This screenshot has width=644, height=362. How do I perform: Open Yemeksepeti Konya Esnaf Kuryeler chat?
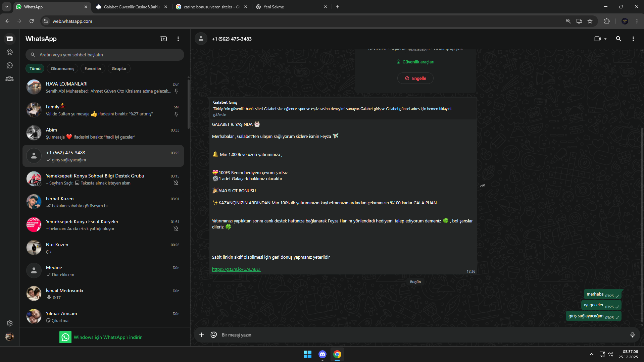(x=103, y=225)
